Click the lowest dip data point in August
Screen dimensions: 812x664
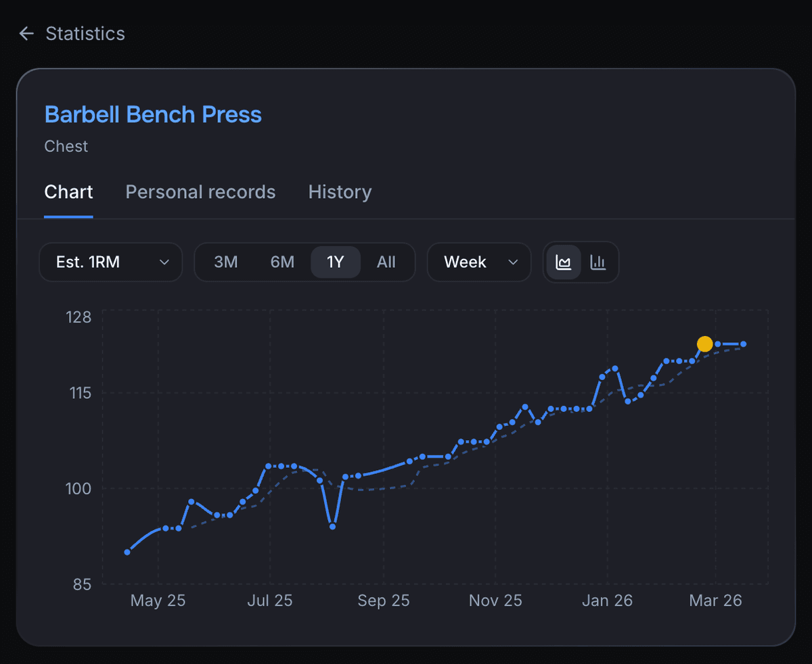coord(332,526)
